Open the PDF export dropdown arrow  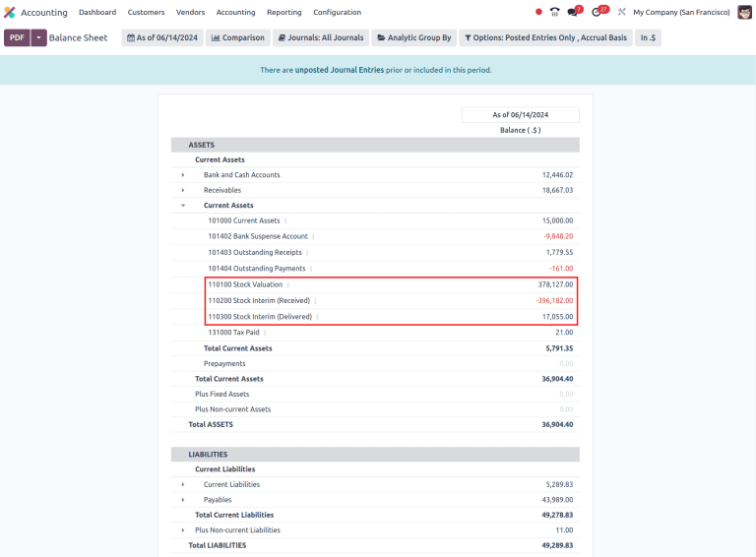point(39,37)
